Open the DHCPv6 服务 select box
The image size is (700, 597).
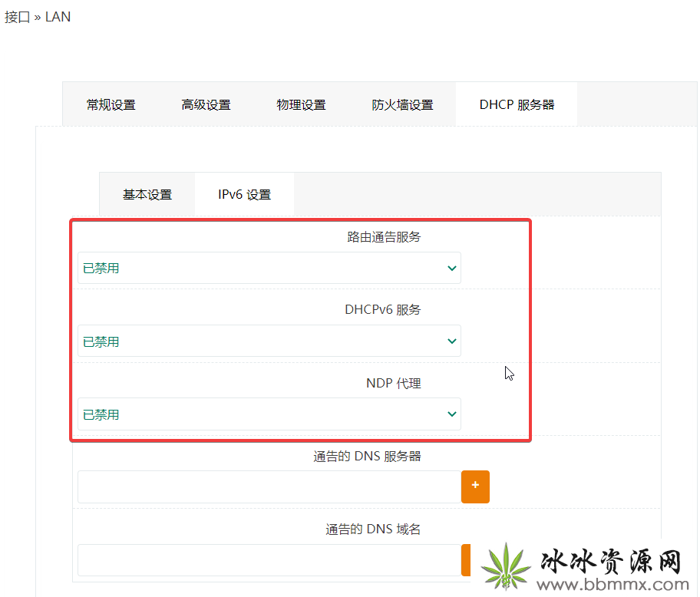click(x=269, y=341)
